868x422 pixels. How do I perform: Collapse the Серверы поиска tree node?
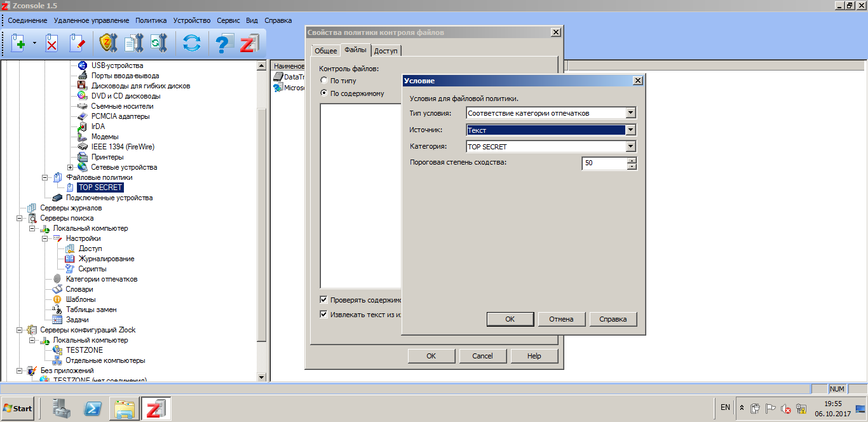pos(20,218)
